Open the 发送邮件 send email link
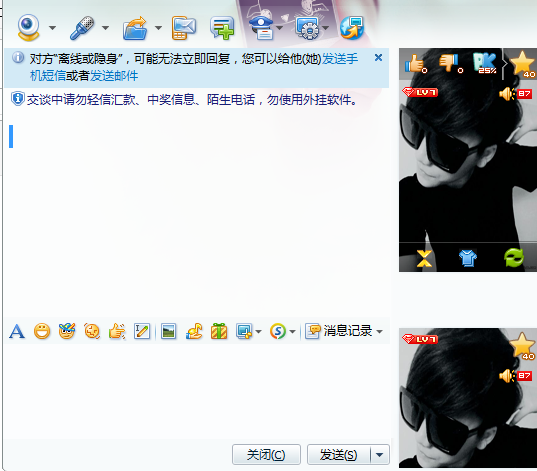Image resolution: width=537 pixels, height=471 pixels. [x=114, y=76]
